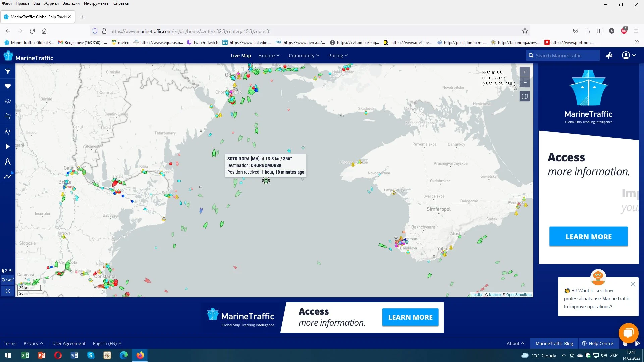Start the traffic playback play icon
Image resolution: width=644 pixels, height=362 pixels.
[8, 146]
